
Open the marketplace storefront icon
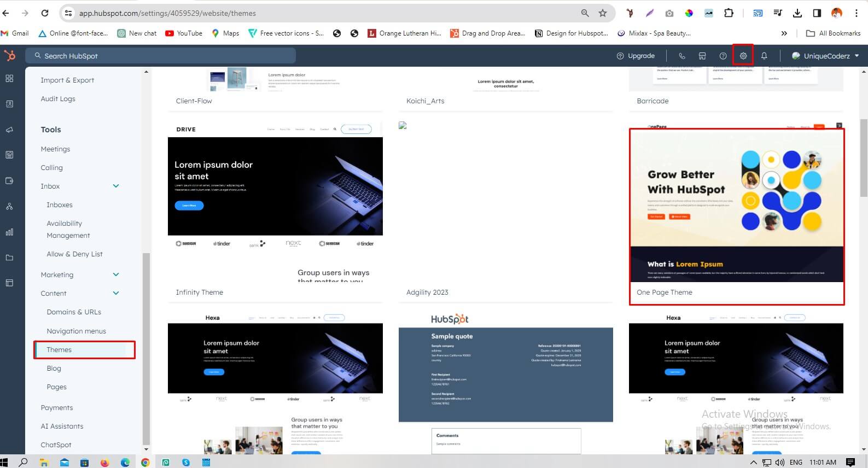702,56
